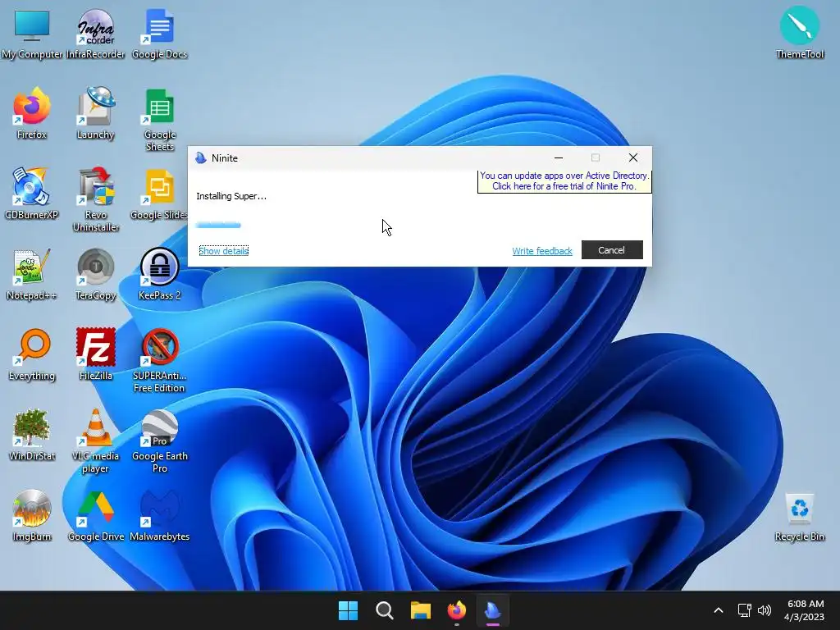Close the Ninite window
The width and height of the screenshot is (840, 630).
point(633,158)
